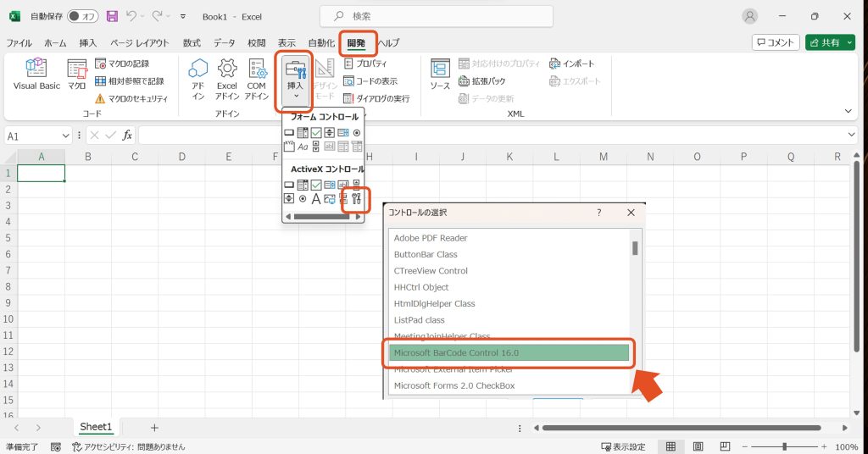Select the ActiveX Combo Box icon
Screen dimensions: 868x454
(303, 185)
